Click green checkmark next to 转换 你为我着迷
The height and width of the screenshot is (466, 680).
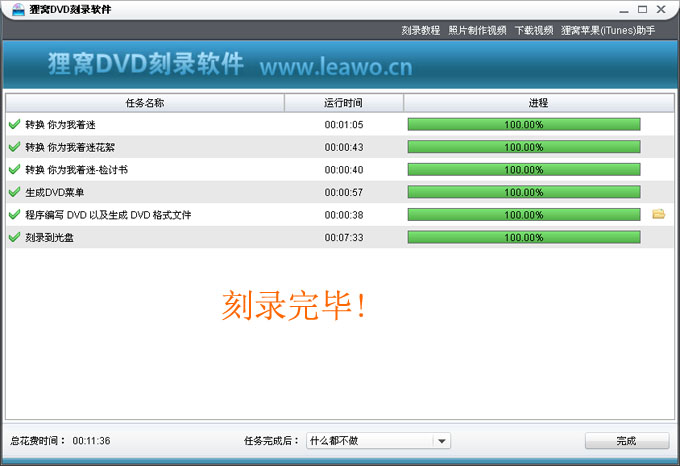tap(14, 124)
